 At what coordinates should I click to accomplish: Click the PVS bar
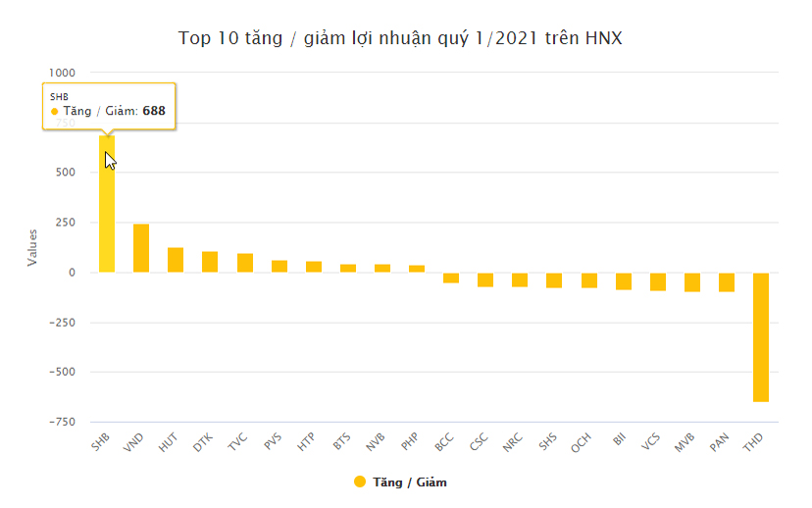click(279, 267)
